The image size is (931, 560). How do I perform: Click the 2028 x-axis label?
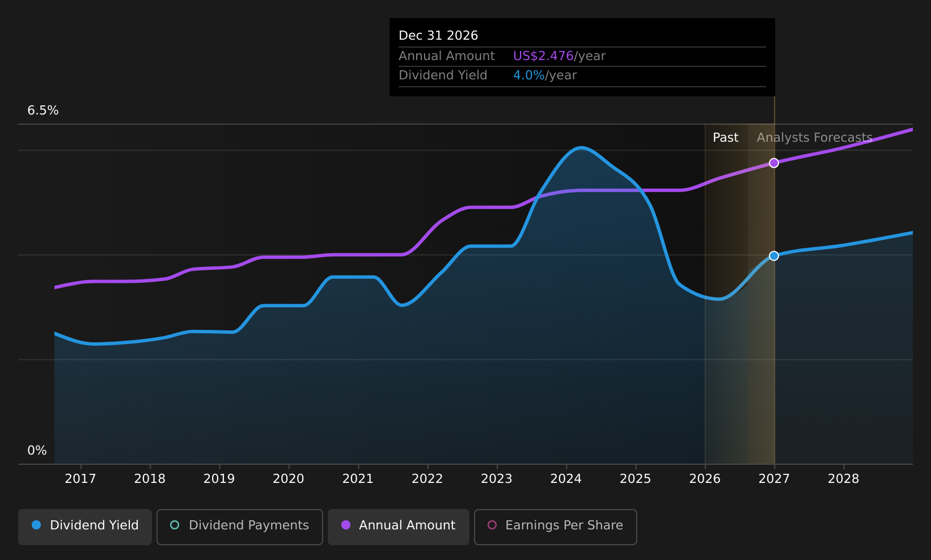(x=844, y=479)
